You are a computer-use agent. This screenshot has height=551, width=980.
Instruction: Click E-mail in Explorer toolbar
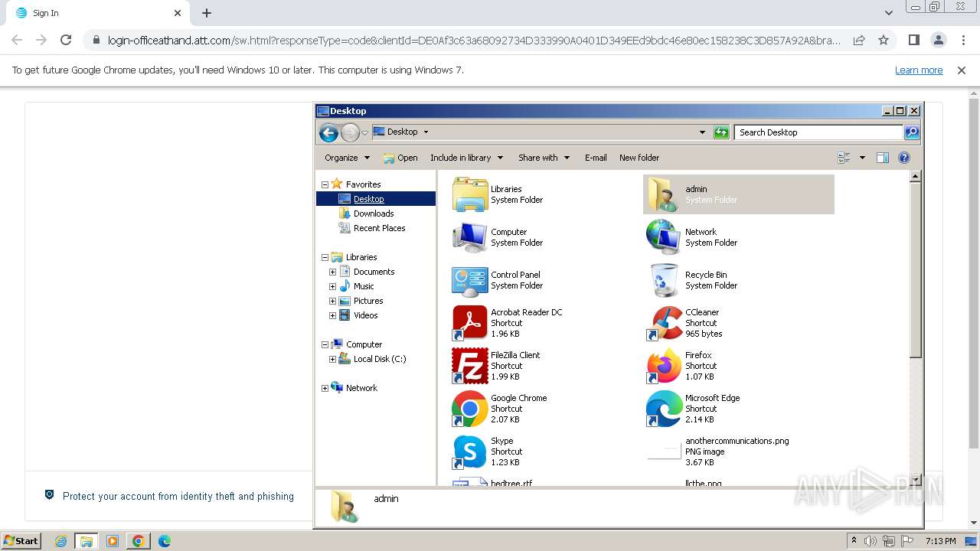pos(596,158)
